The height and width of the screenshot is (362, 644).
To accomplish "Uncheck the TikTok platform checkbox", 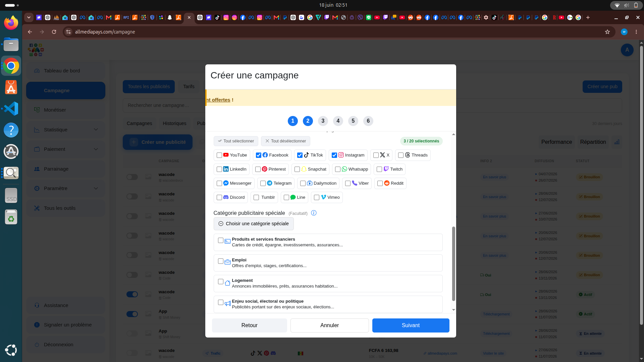I will [x=300, y=155].
